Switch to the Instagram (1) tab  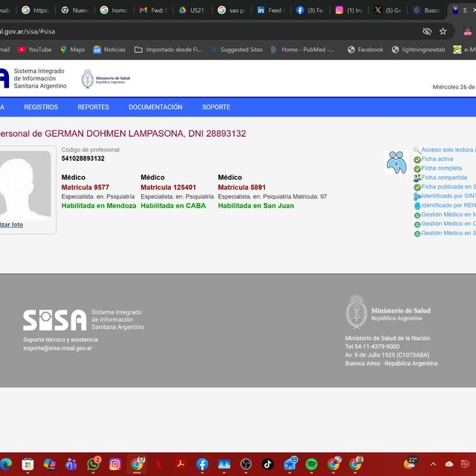point(349,10)
